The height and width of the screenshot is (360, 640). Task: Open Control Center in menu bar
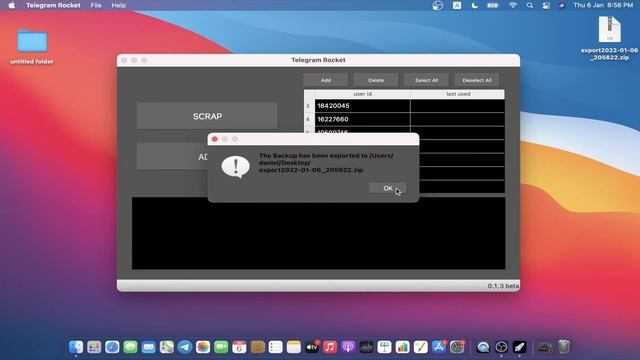click(x=546, y=5)
